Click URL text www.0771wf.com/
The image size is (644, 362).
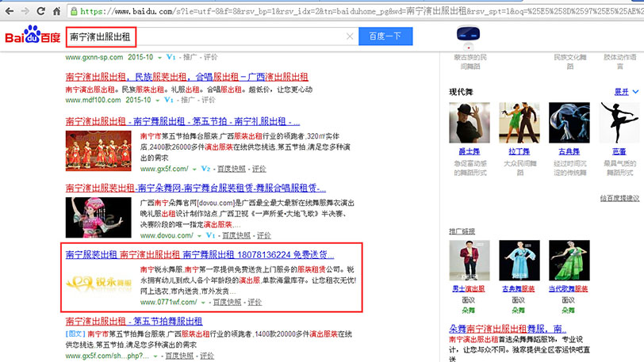click(168, 302)
